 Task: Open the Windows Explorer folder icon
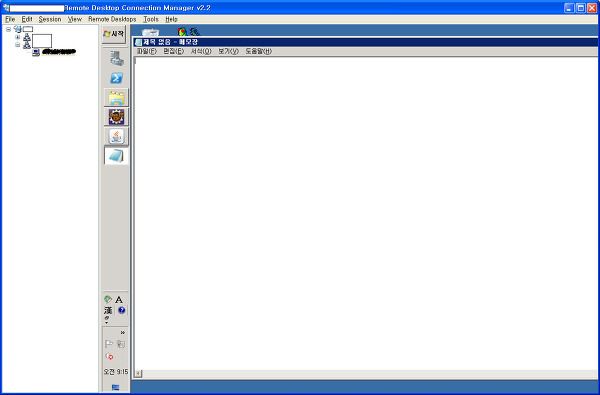pos(116,98)
